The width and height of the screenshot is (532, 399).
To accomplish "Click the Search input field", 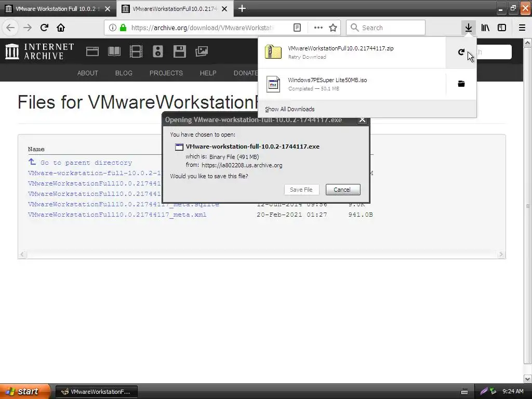I will coord(385,28).
